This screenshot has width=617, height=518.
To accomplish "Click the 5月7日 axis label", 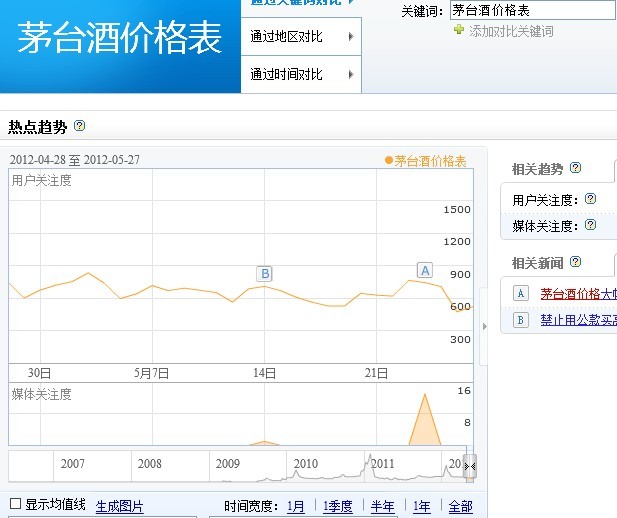I will 151,373.
